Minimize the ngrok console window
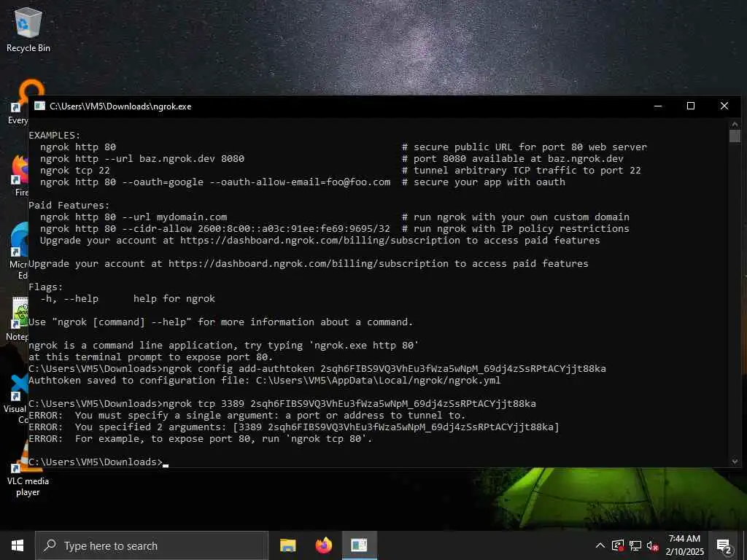Image resolution: width=747 pixels, height=560 pixels. 658,106
